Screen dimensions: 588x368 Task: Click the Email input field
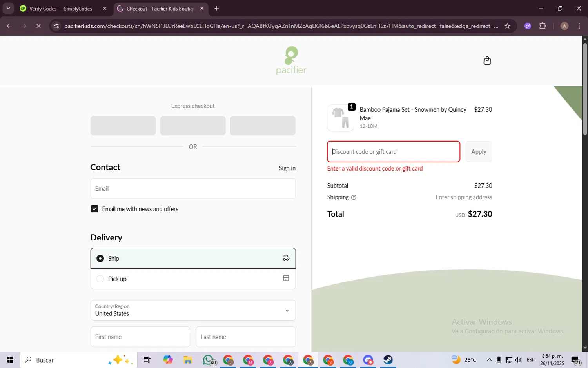pyautogui.click(x=193, y=189)
